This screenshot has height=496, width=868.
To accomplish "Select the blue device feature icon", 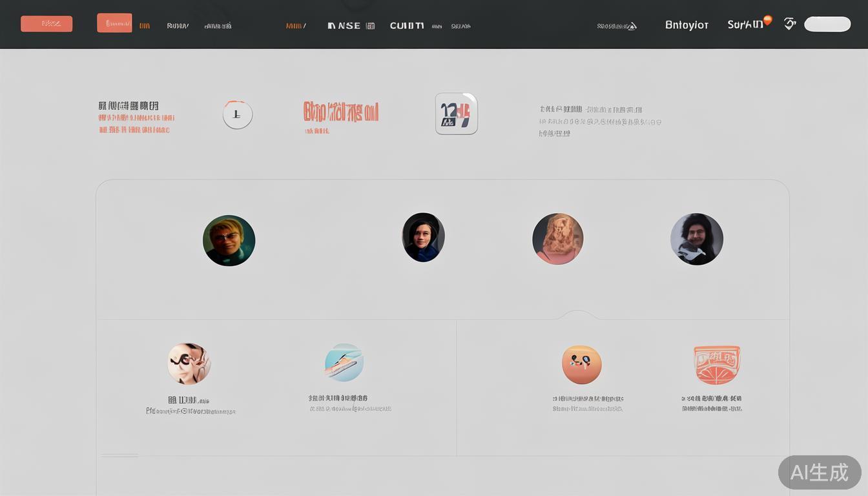I will (344, 362).
